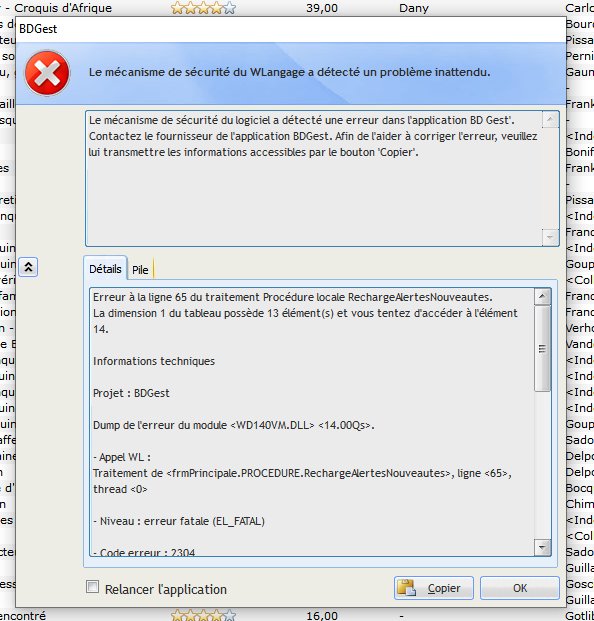Click scroll-down arrow of the details pane
Viewport: 594px width, 621px height.
pyautogui.click(x=542, y=547)
